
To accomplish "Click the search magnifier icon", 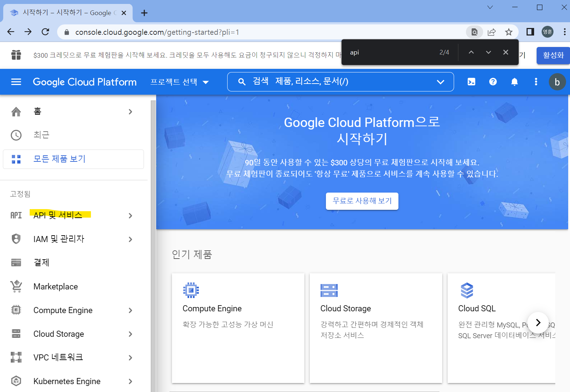I will point(242,82).
